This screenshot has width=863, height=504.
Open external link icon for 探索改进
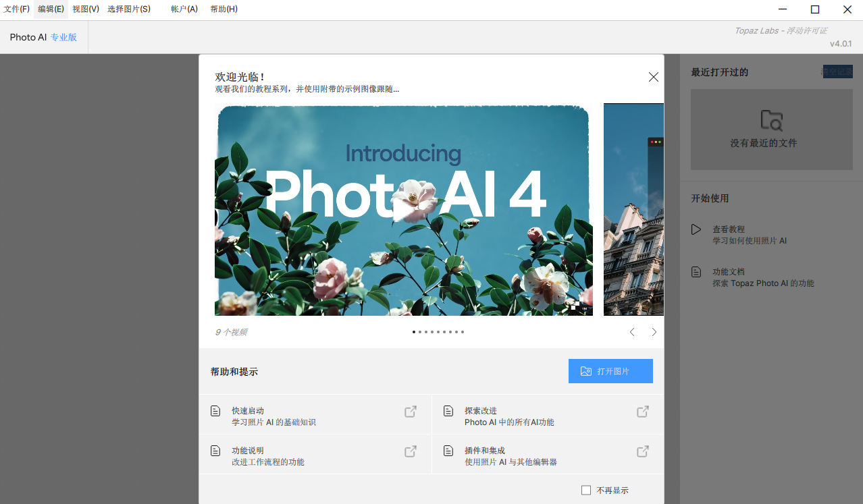coord(643,412)
